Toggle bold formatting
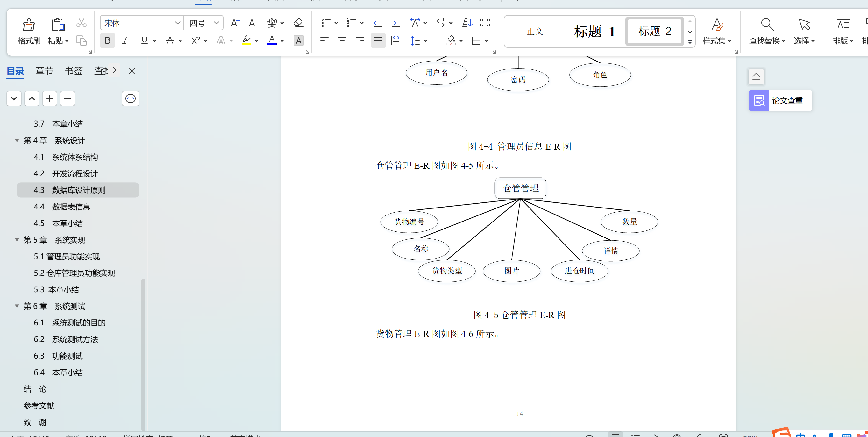This screenshot has height=437, width=868. 107,40
